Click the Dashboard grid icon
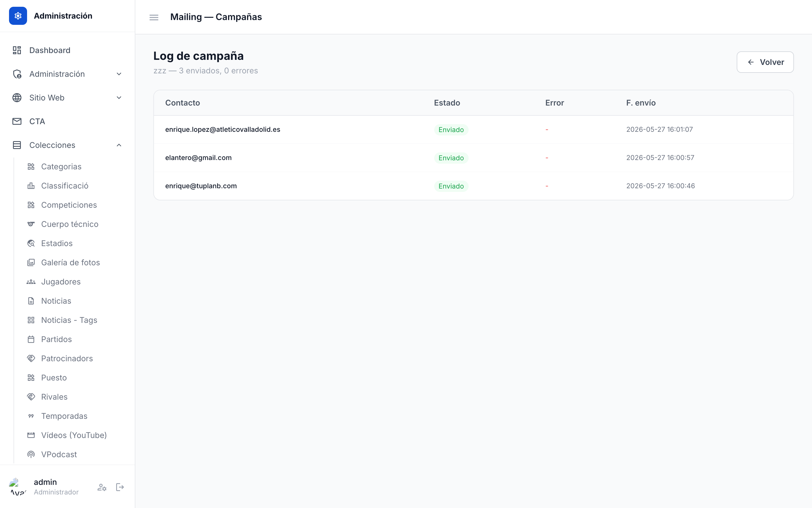The height and width of the screenshot is (508, 812). tap(17, 51)
